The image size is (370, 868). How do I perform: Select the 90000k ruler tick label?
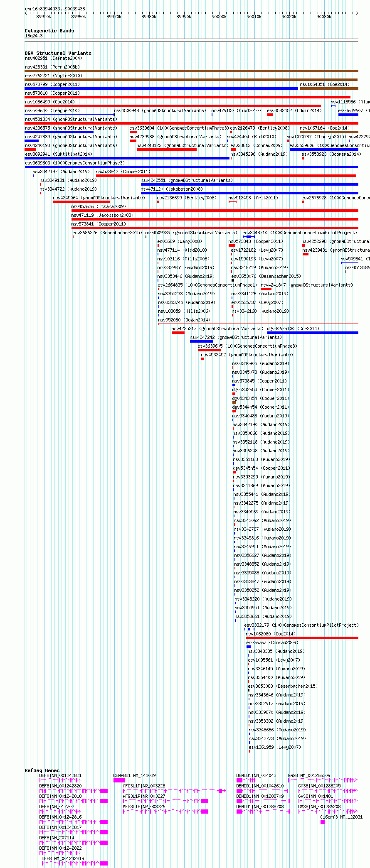(219, 17)
